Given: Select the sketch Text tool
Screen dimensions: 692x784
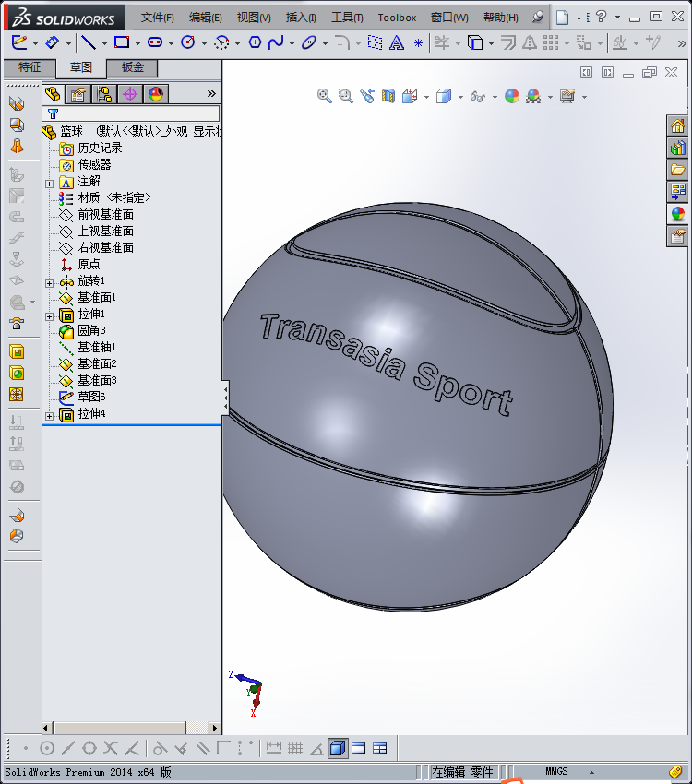Looking at the screenshot, I should pyautogui.click(x=397, y=43).
